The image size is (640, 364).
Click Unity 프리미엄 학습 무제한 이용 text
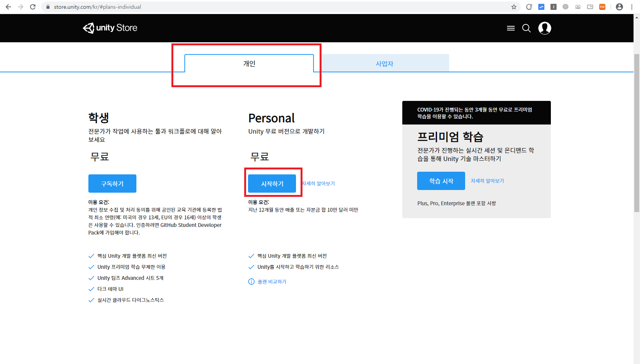(131, 267)
